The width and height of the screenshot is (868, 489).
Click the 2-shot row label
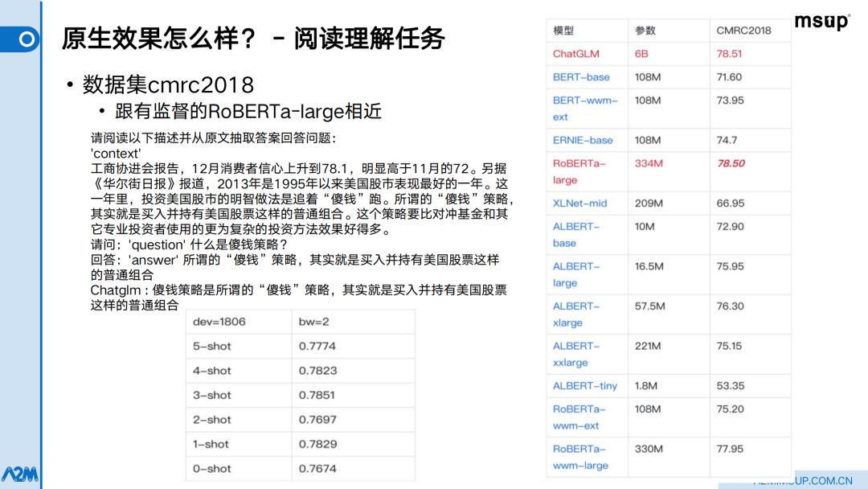click(x=211, y=419)
